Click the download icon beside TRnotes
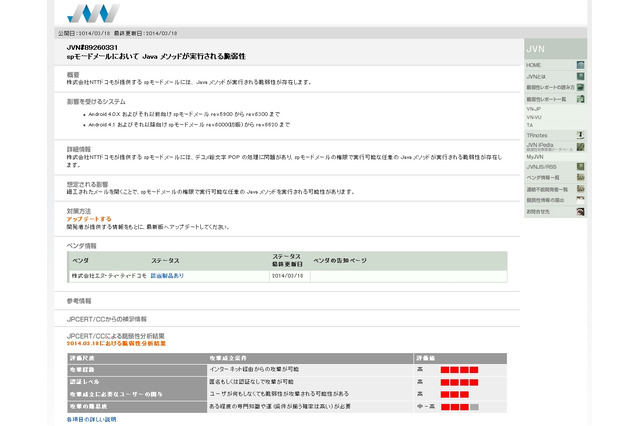This screenshot has width=640, height=426. (580, 135)
